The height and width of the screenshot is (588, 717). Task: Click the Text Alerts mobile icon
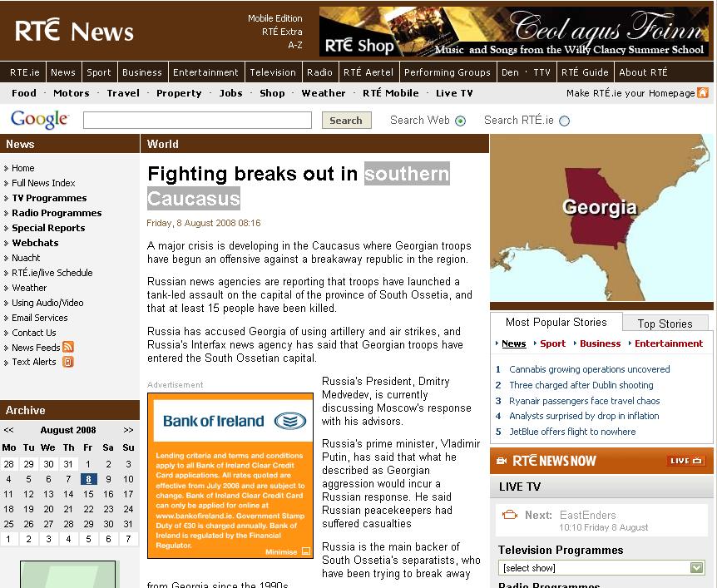pos(67,362)
